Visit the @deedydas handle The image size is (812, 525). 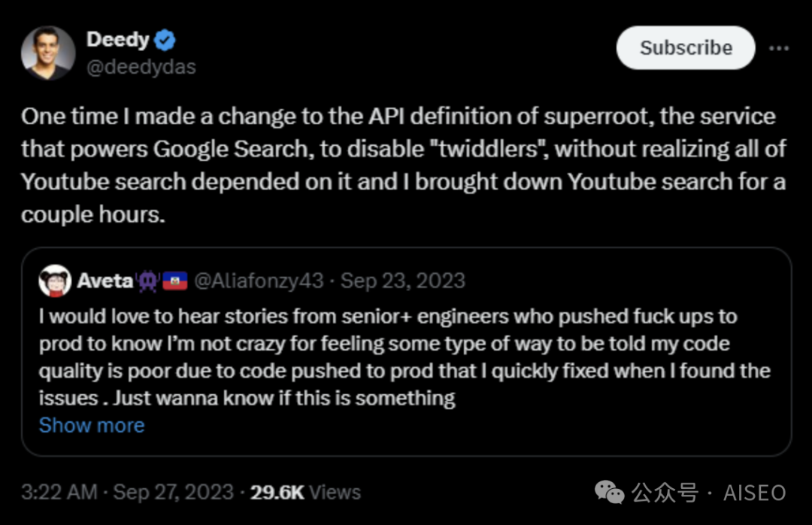[x=141, y=67]
